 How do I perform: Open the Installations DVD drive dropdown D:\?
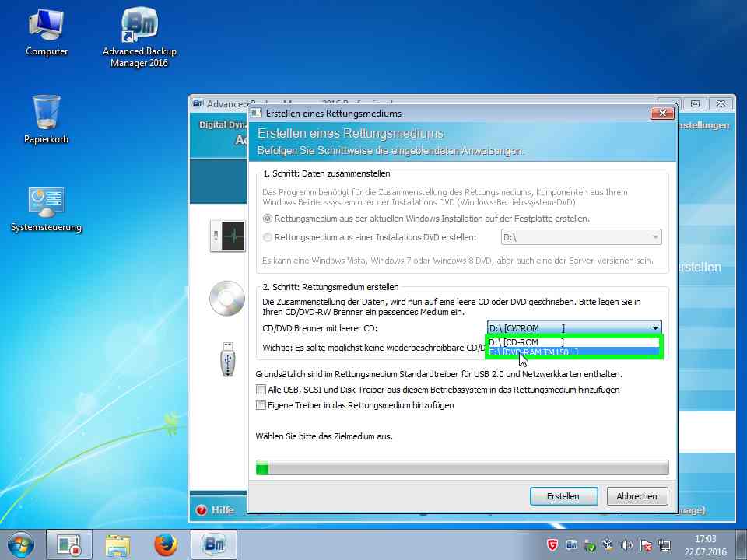point(581,237)
